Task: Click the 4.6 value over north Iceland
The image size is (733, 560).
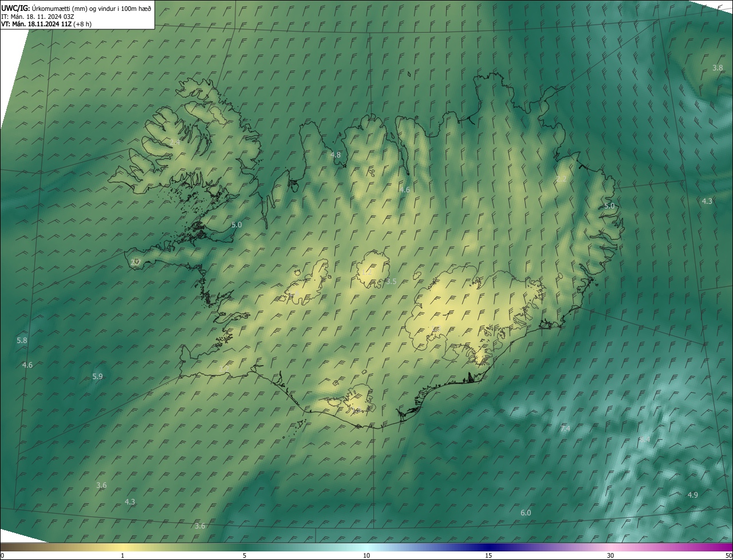Action: (x=405, y=190)
